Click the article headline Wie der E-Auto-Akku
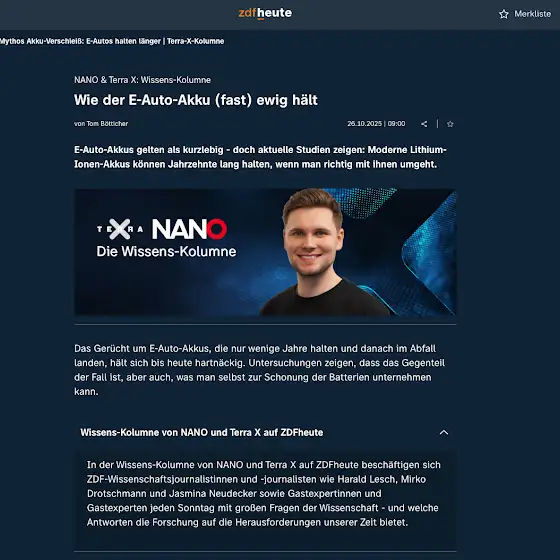 196,100
